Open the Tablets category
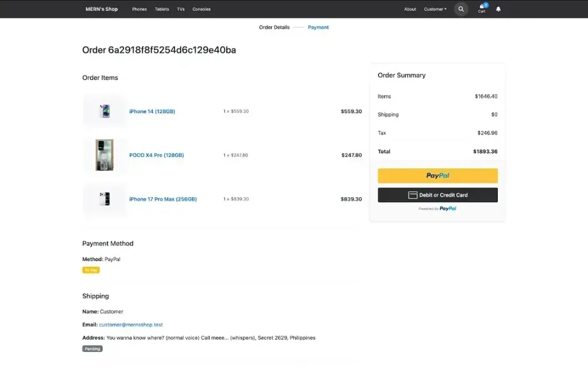The width and height of the screenshot is (588, 368). [162, 9]
